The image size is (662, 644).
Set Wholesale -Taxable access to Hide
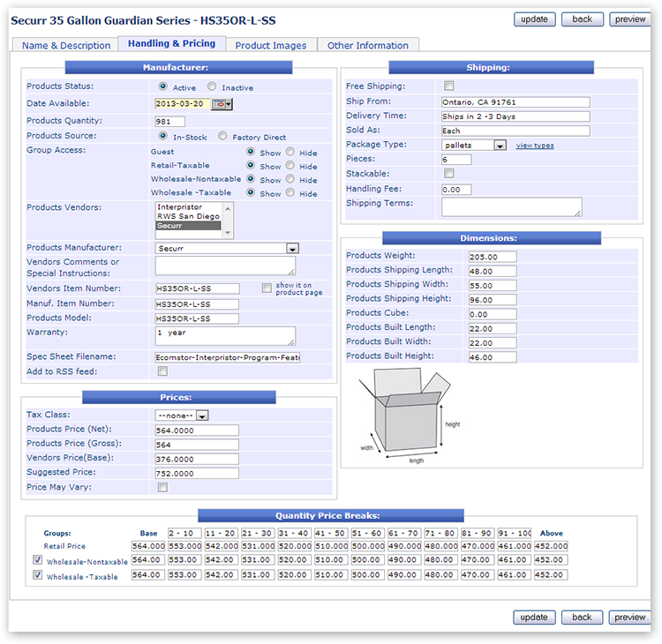point(290,192)
